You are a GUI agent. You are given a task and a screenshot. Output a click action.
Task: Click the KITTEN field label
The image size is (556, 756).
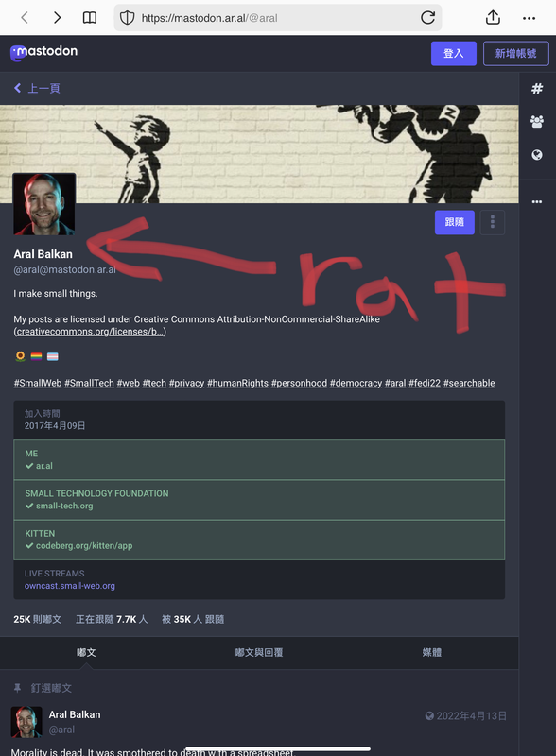[x=40, y=534]
